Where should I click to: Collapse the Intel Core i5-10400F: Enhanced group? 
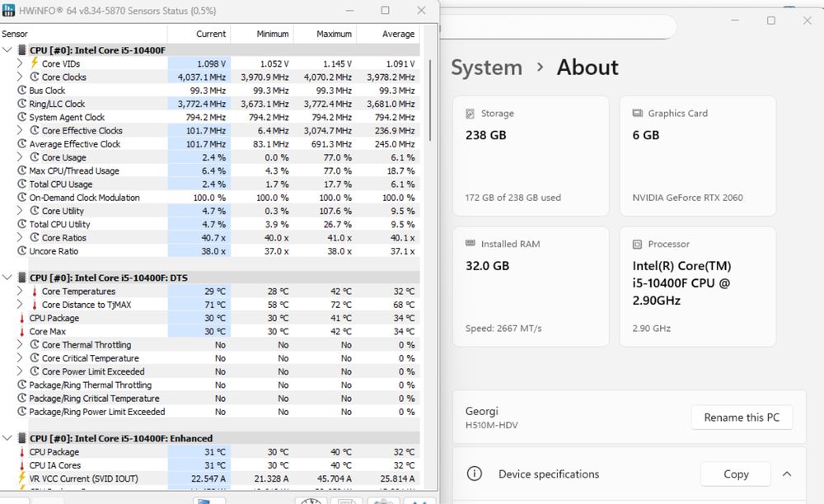[x=7, y=438]
